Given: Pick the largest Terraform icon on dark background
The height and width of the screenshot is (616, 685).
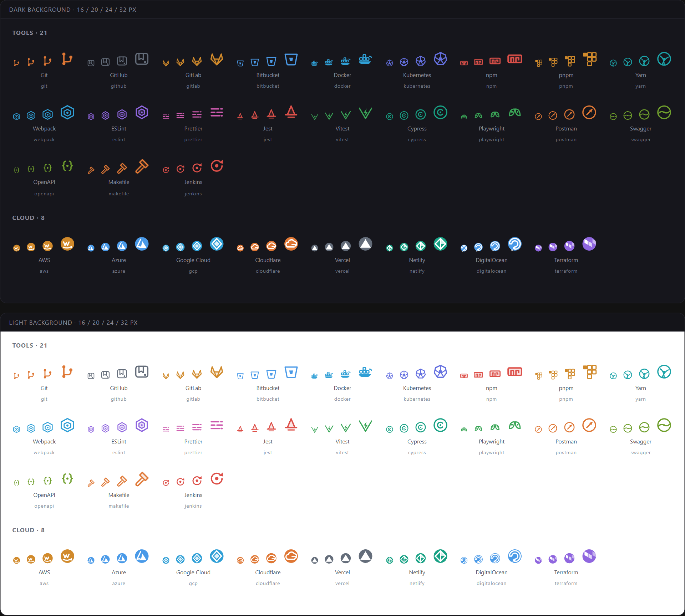Looking at the screenshot, I should click(x=589, y=244).
